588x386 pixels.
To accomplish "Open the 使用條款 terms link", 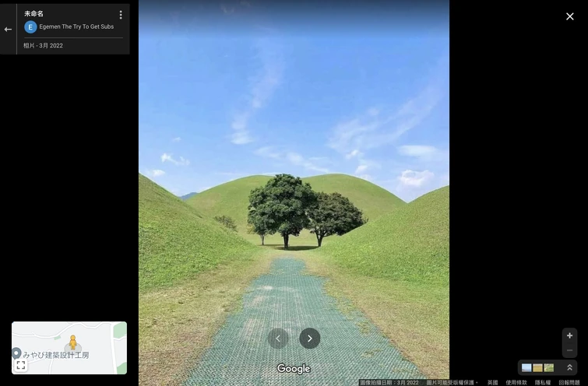I will (x=516, y=383).
